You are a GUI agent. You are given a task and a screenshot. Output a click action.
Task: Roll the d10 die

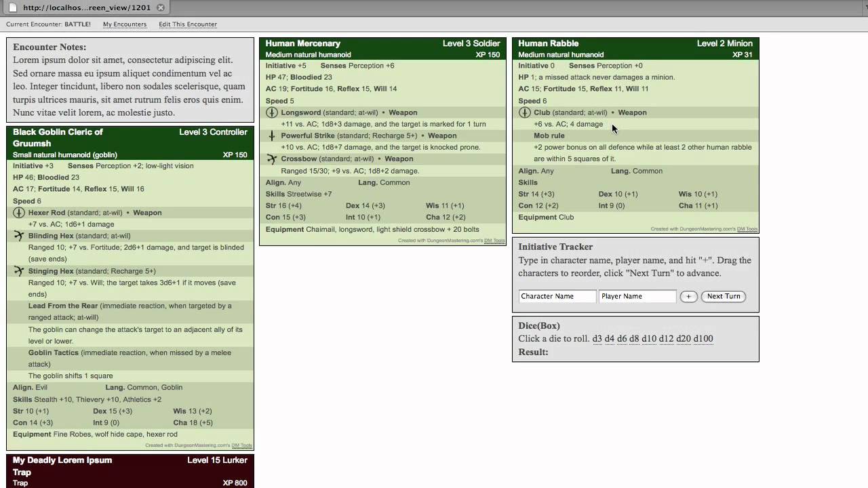pyautogui.click(x=649, y=339)
